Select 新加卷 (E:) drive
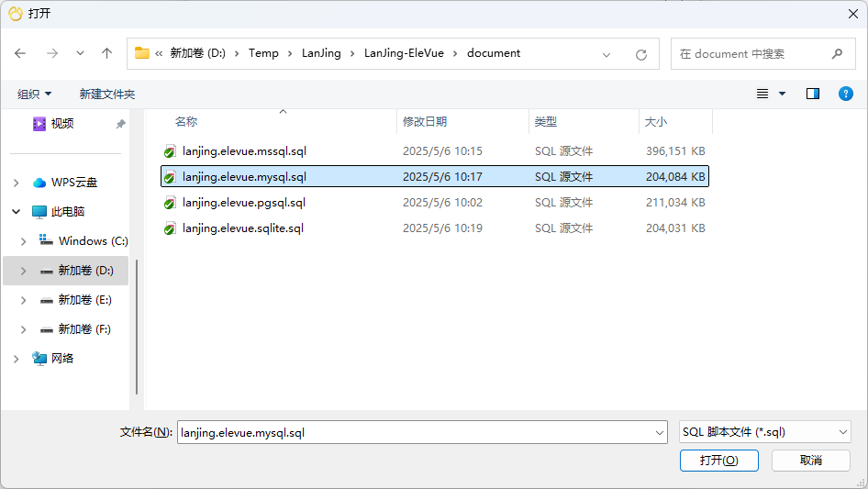This screenshot has height=489, width=868. pyautogui.click(x=84, y=300)
